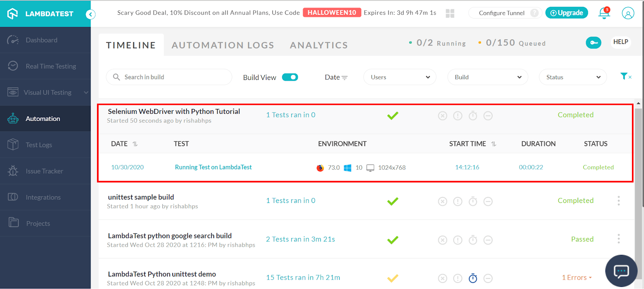
Task: Open the chat support bubble
Action: pos(621,271)
